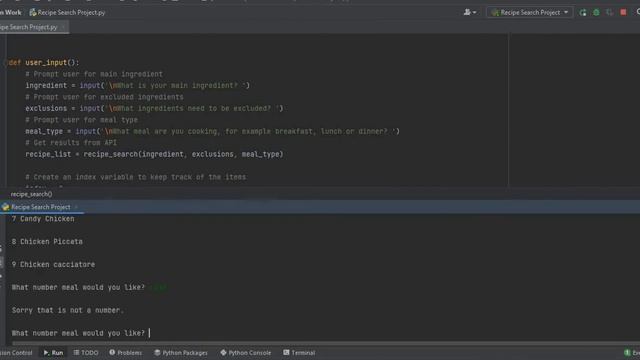Click the red Stop button icon
Viewport: 640px width, 360px height.
[x=623, y=12]
